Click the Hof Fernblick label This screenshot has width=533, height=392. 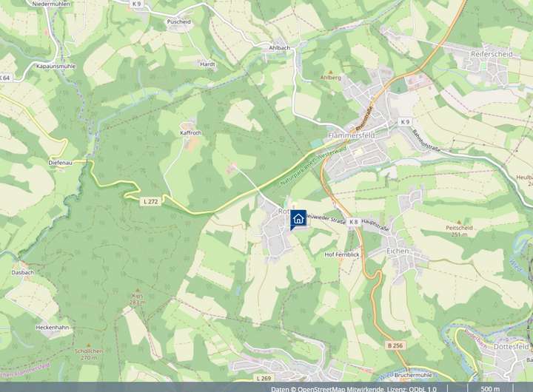pyautogui.click(x=342, y=254)
